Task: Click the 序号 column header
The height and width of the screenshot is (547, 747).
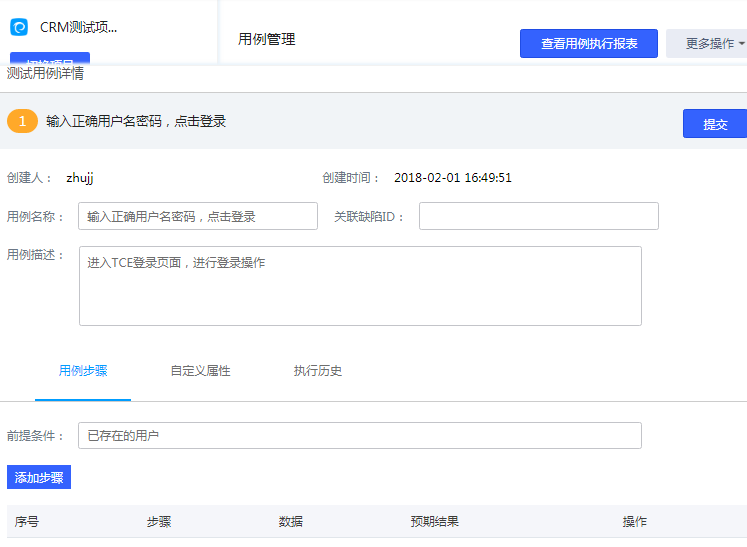Action: point(27,522)
